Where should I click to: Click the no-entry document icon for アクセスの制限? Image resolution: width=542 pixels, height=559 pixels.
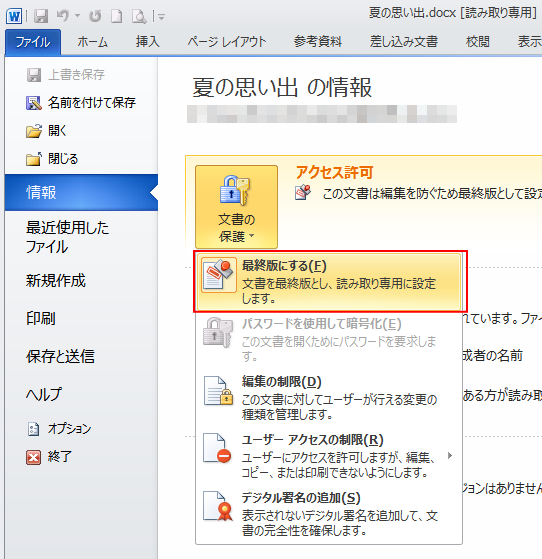217,448
